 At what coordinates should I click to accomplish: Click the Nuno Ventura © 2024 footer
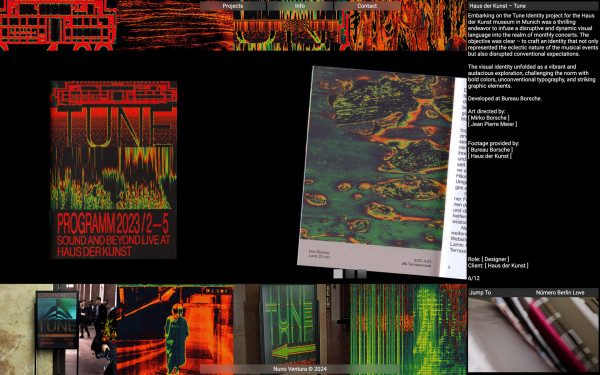[x=300, y=369]
